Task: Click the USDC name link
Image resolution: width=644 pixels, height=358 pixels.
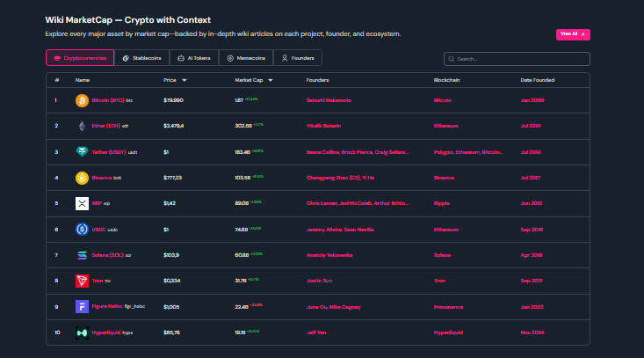Action: click(98, 230)
